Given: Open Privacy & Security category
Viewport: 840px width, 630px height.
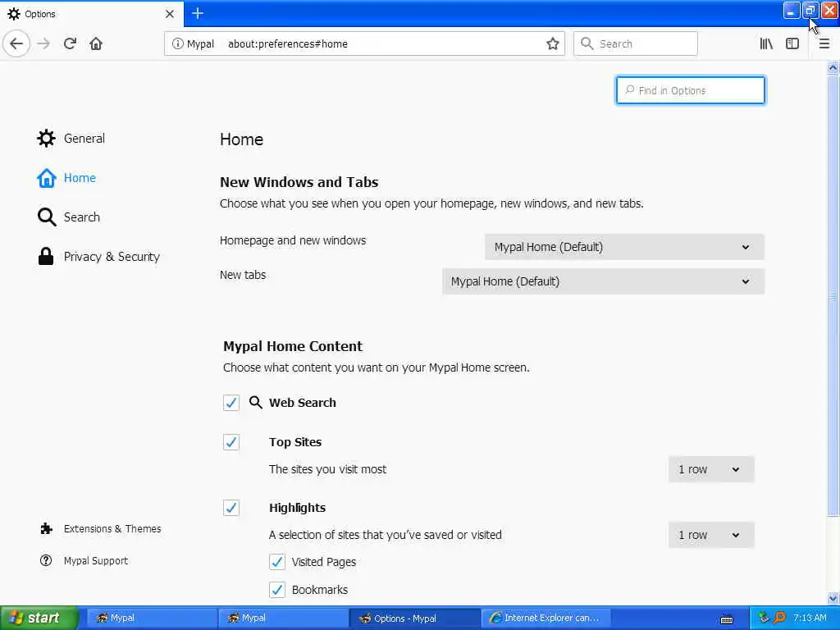Looking at the screenshot, I should point(98,257).
